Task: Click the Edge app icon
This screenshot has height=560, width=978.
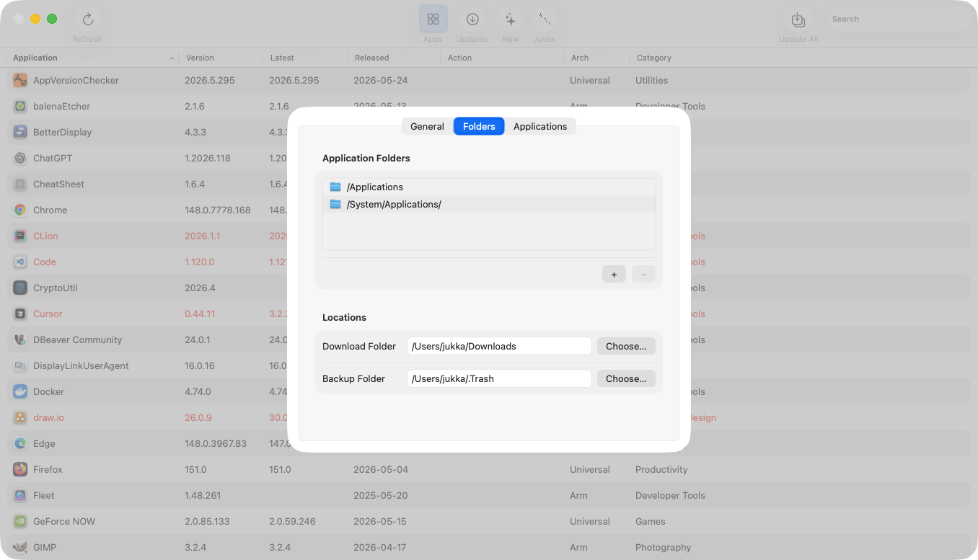Action: 20,443
